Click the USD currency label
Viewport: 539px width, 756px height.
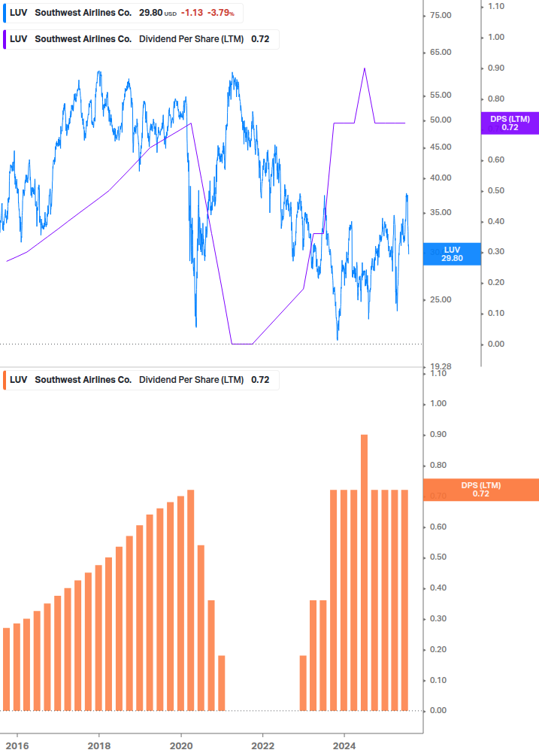point(171,14)
